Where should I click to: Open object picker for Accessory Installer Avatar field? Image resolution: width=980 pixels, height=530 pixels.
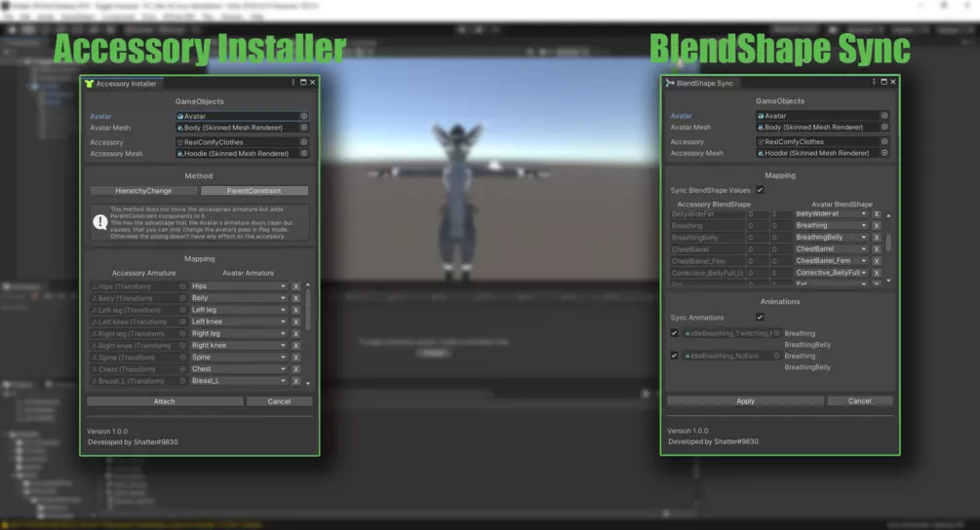[x=303, y=116]
